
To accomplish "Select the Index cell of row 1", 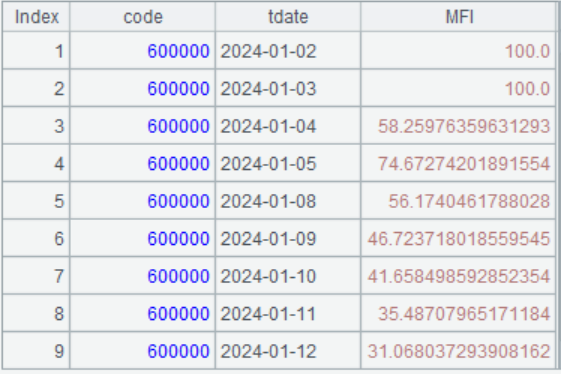I will tap(36, 51).
